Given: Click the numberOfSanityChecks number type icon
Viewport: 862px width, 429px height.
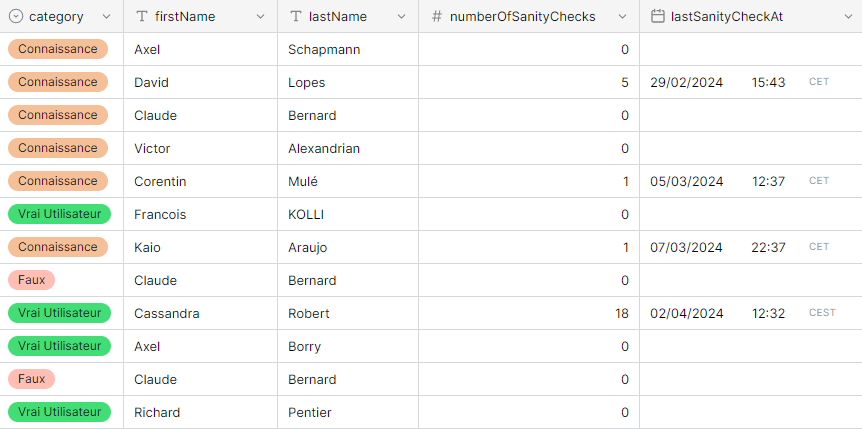Looking at the screenshot, I should [x=437, y=16].
